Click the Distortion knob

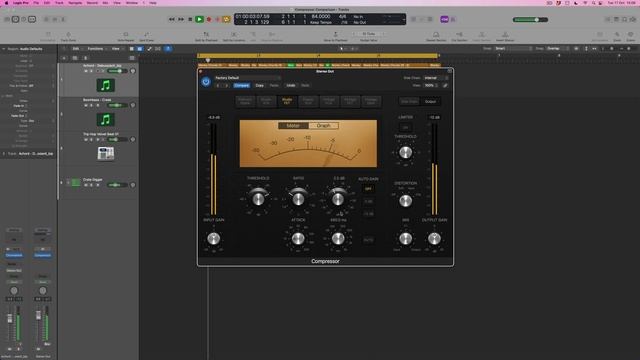(x=405, y=201)
